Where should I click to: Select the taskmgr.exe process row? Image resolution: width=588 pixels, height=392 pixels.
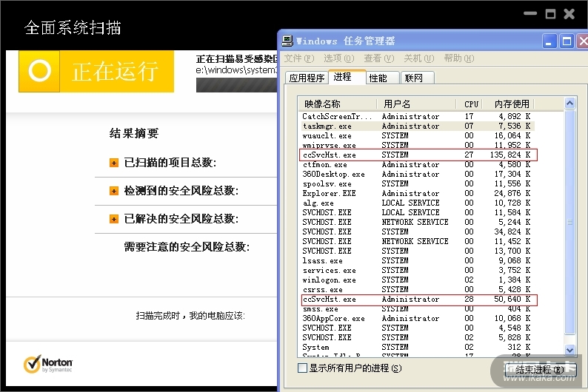coord(417,126)
